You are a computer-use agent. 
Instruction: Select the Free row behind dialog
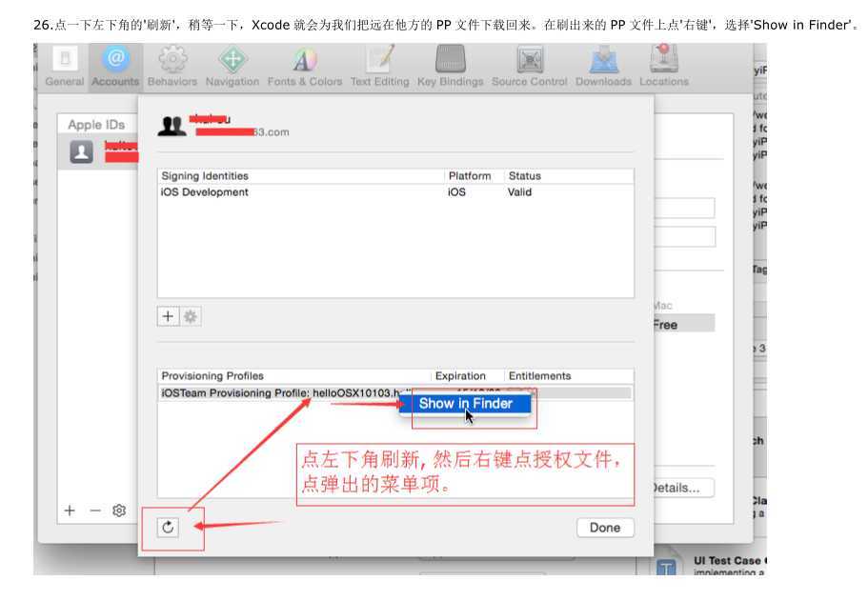(x=684, y=324)
